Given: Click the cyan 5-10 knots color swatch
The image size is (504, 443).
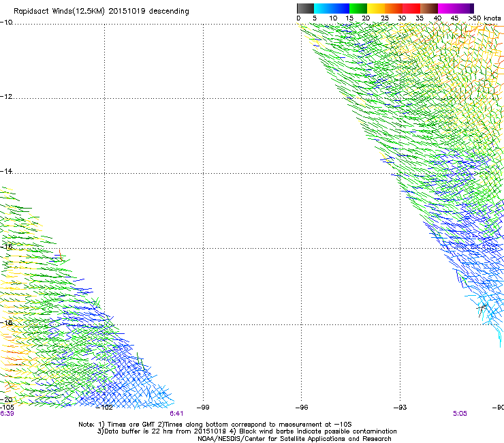Looking at the screenshot, I should pos(323,8).
